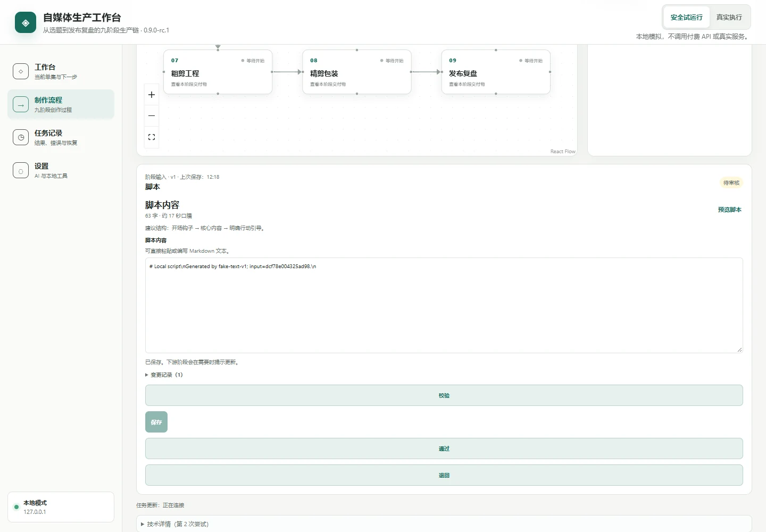
Task: Click the 任务更新：正在连接 status text
Action: point(160,505)
